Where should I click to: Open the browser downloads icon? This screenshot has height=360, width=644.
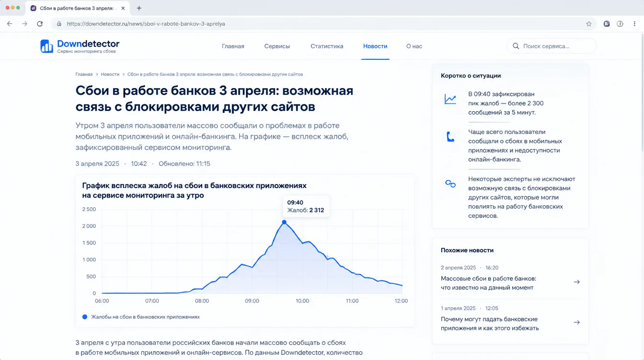click(x=620, y=23)
